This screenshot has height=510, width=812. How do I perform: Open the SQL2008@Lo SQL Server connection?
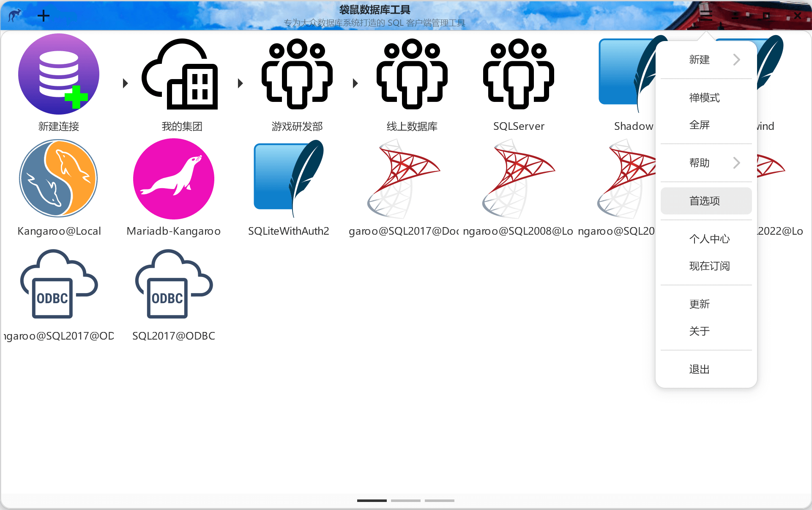(519, 178)
